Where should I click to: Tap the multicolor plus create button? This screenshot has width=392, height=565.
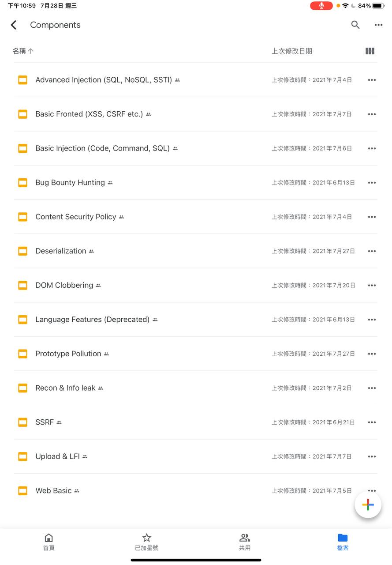[368, 505]
